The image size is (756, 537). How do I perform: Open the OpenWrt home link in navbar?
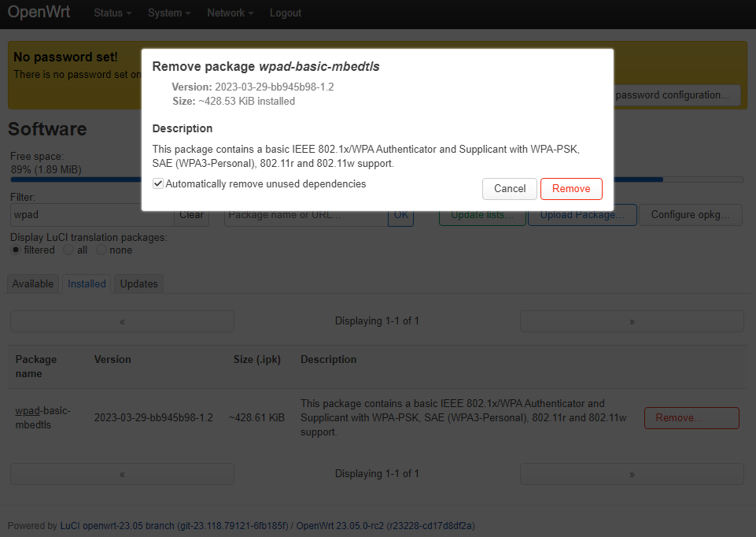[39, 13]
